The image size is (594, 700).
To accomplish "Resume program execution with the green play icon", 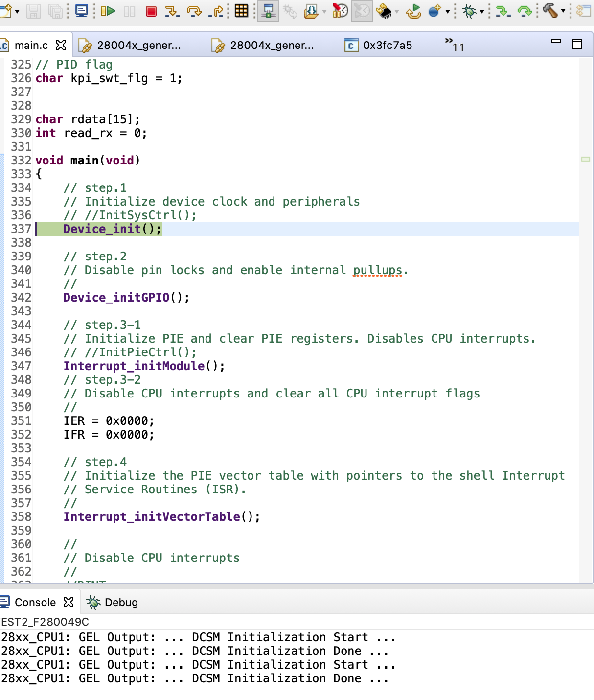I will [x=108, y=10].
